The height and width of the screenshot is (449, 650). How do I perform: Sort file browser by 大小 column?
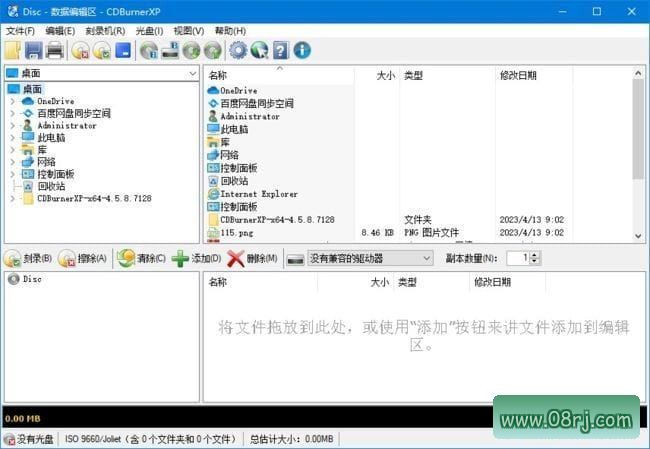pos(377,75)
